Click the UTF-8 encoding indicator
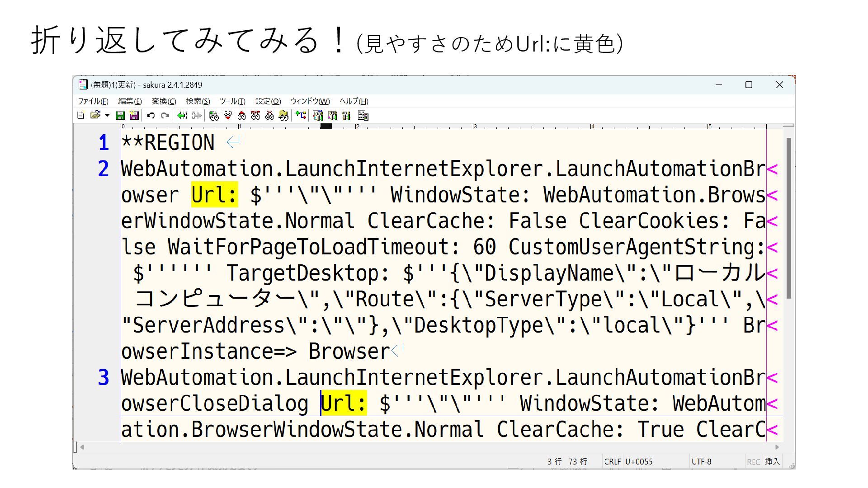The image size is (868, 488). coord(701,462)
